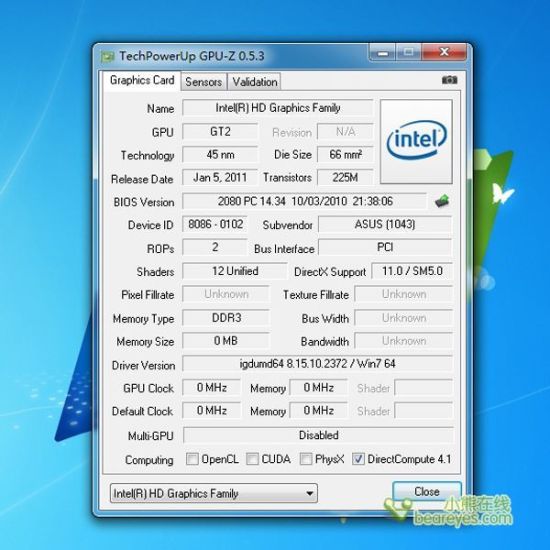Click the Texture Fillrate Unknown field
550x550 pixels.
click(404, 294)
